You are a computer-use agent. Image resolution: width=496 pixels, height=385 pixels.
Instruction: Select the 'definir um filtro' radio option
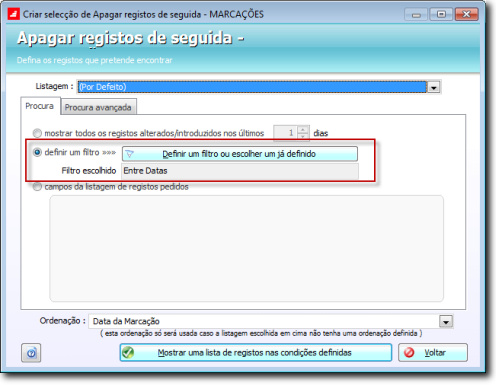point(37,152)
